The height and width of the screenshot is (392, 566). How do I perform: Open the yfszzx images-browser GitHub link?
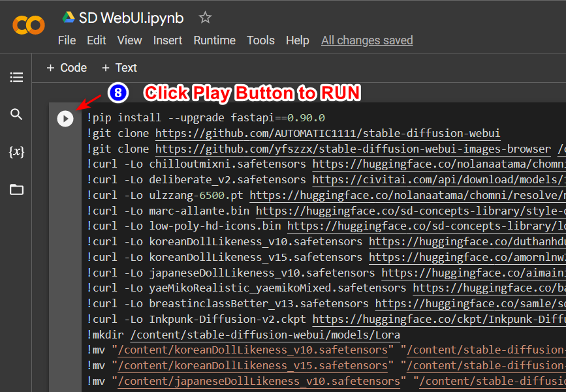click(x=353, y=149)
